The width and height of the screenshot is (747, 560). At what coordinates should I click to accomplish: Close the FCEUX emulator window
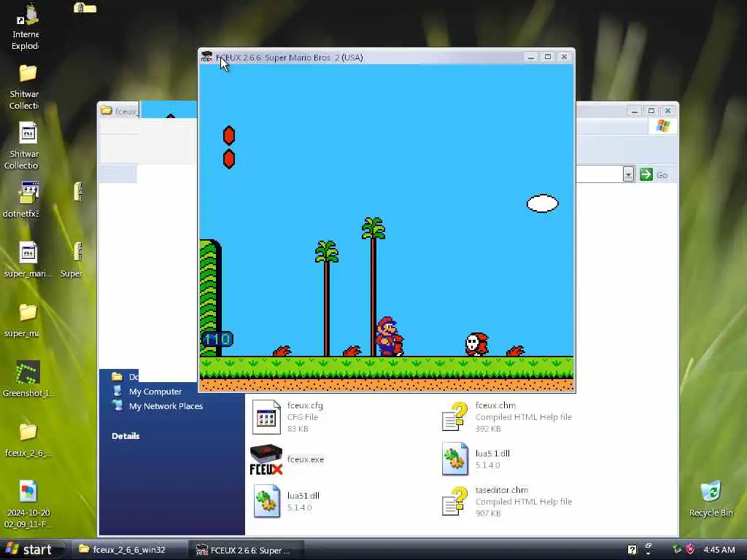point(564,57)
